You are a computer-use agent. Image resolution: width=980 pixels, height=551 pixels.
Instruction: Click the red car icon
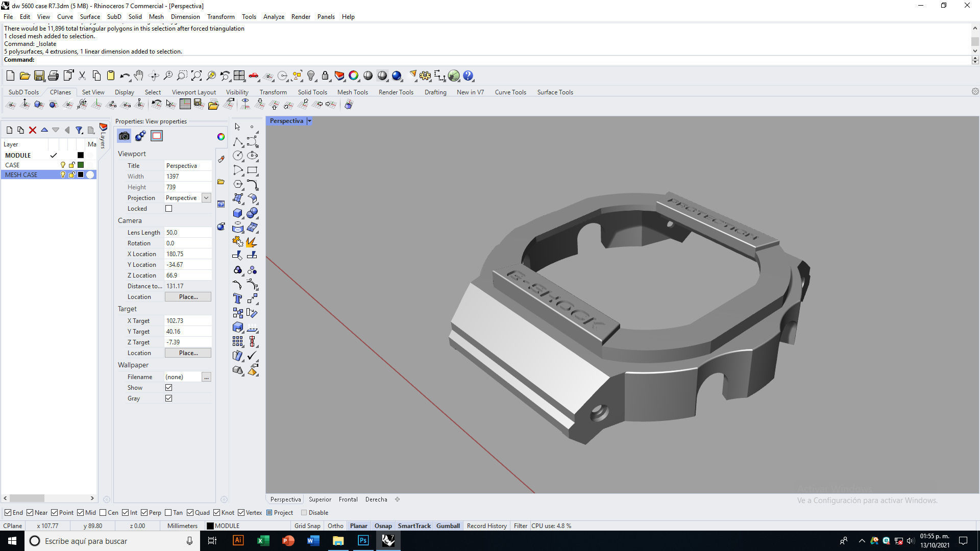tap(254, 76)
